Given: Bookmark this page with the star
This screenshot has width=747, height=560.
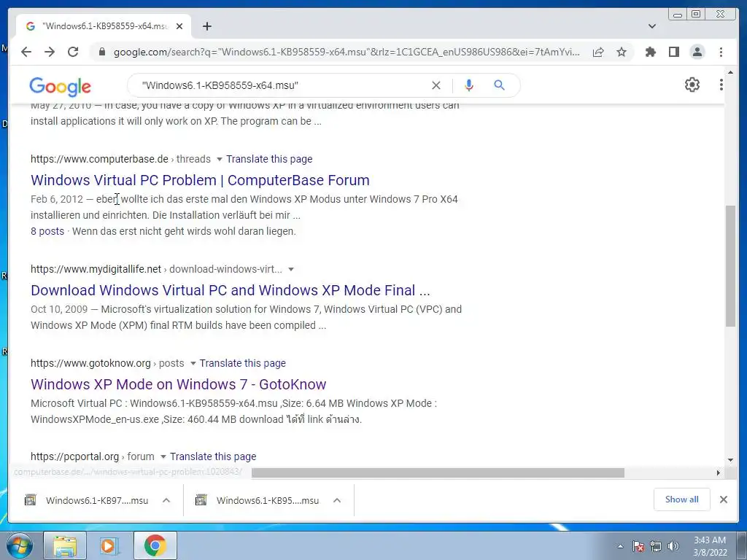Looking at the screenshot, I should [622, 52].
